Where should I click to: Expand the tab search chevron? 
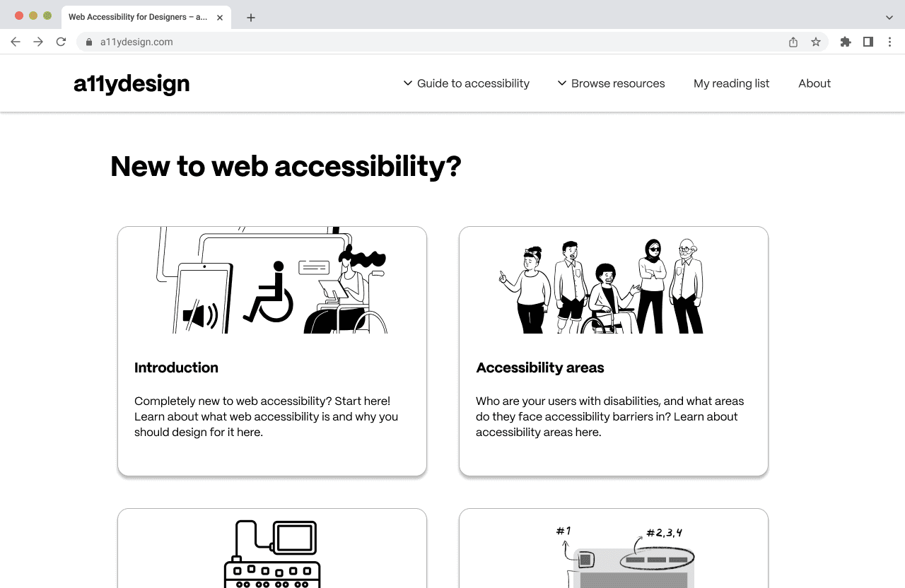889,18
